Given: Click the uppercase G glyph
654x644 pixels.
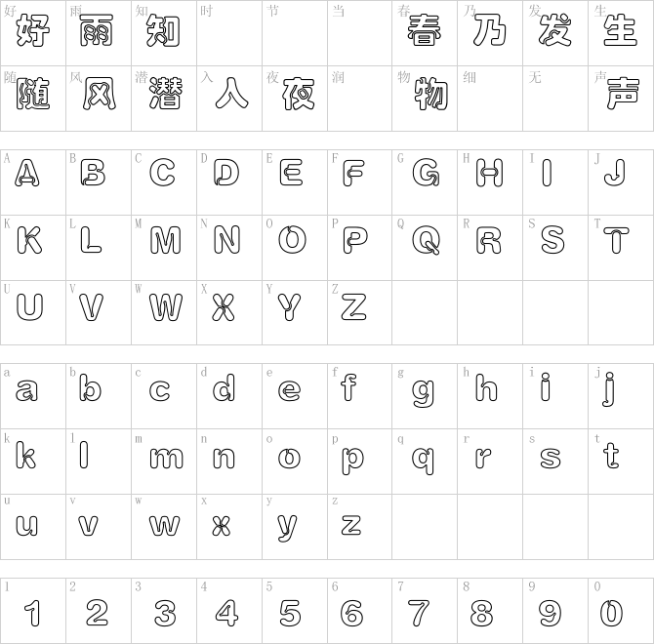Looking at the screenshot, I should [x=426, y=172].
